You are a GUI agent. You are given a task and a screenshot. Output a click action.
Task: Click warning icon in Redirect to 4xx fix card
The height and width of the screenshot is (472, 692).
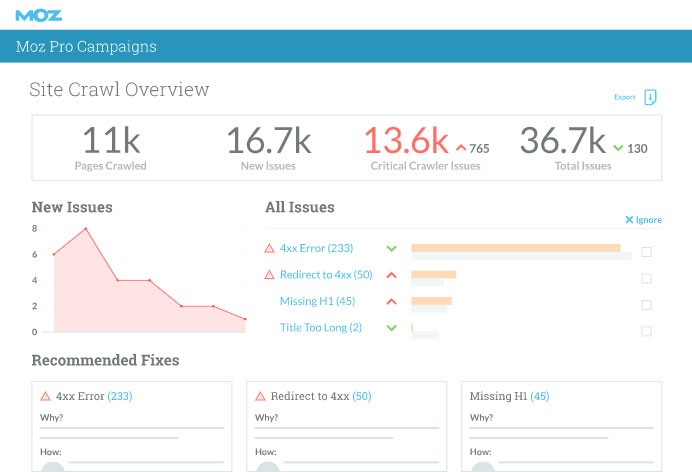(x=260, y=396)
